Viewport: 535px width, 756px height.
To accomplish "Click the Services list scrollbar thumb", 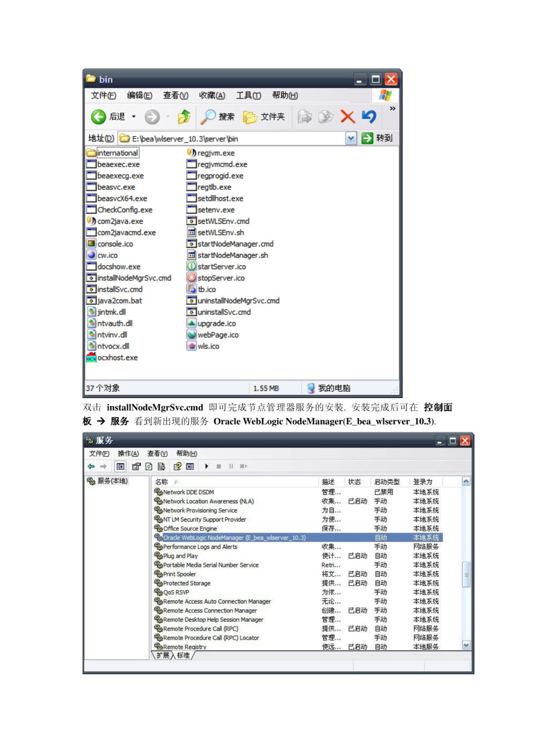I will [466, 575].
